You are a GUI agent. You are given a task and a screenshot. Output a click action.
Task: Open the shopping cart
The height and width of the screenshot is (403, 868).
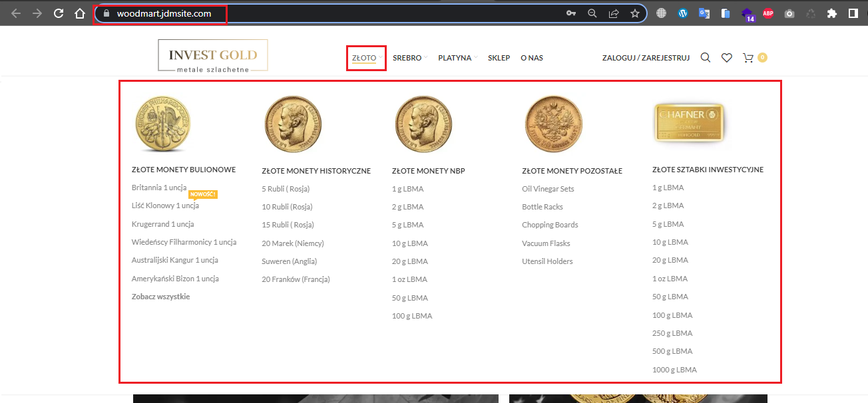(x=755, y=58)
